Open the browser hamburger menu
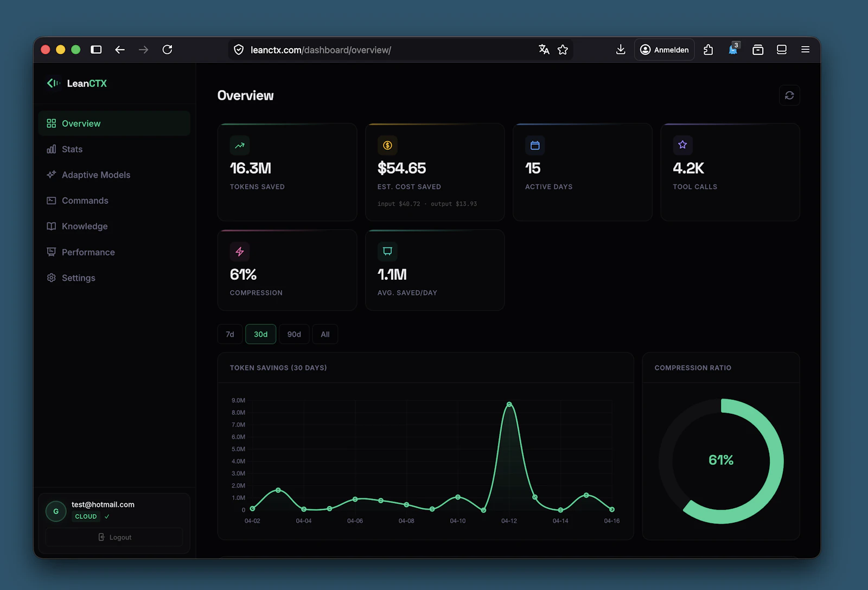 [x=806, y=49]
